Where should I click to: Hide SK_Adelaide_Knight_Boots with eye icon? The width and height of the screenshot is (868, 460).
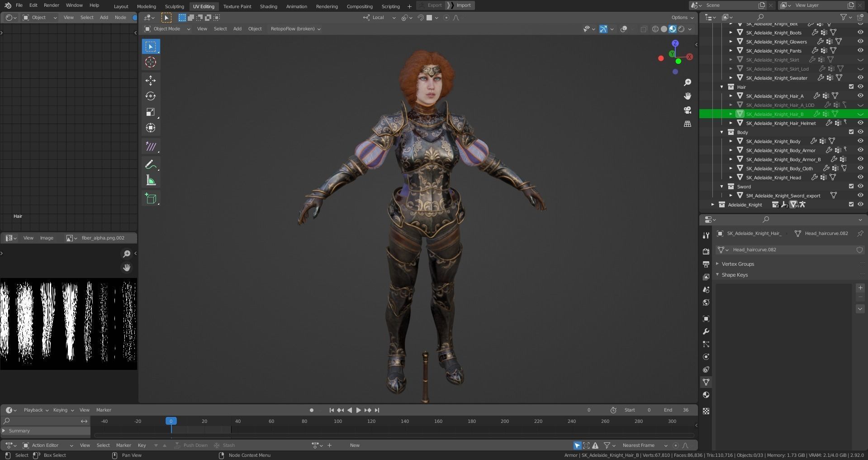pos(860,32)
